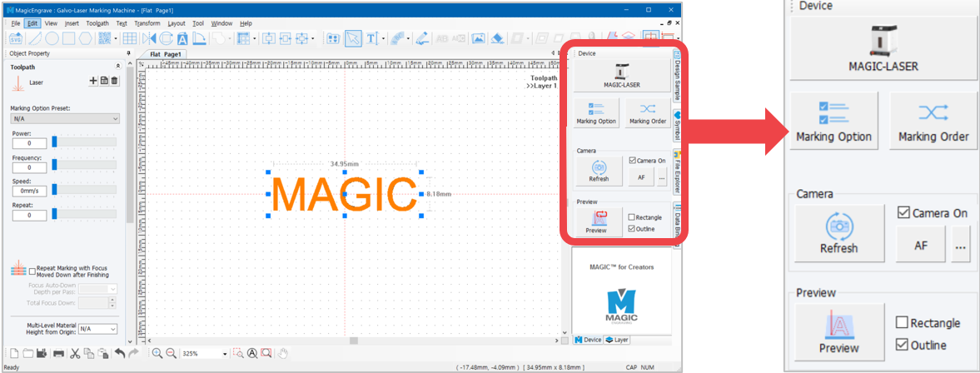Viewport: 980px width, 373px height.
Task: Click the scissors cut icon
Action: 75,354
